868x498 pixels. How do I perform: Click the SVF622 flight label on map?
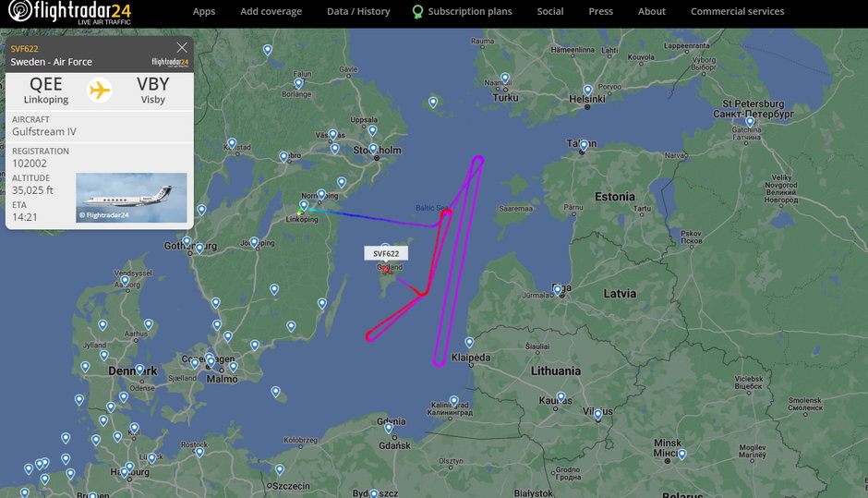pyautogui.click(x=386, y=254)
